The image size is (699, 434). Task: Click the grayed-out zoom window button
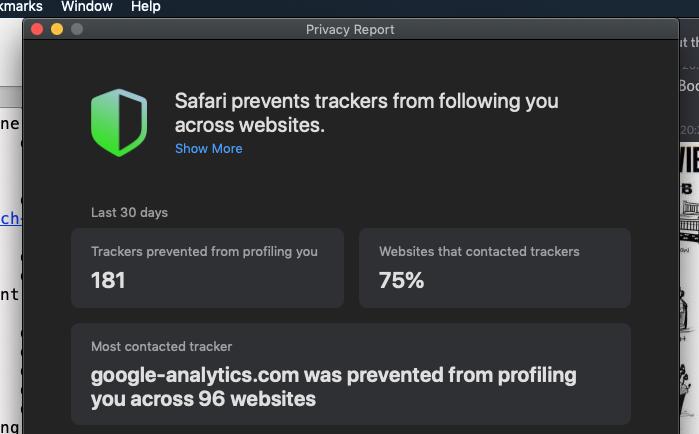click(77, 29)
